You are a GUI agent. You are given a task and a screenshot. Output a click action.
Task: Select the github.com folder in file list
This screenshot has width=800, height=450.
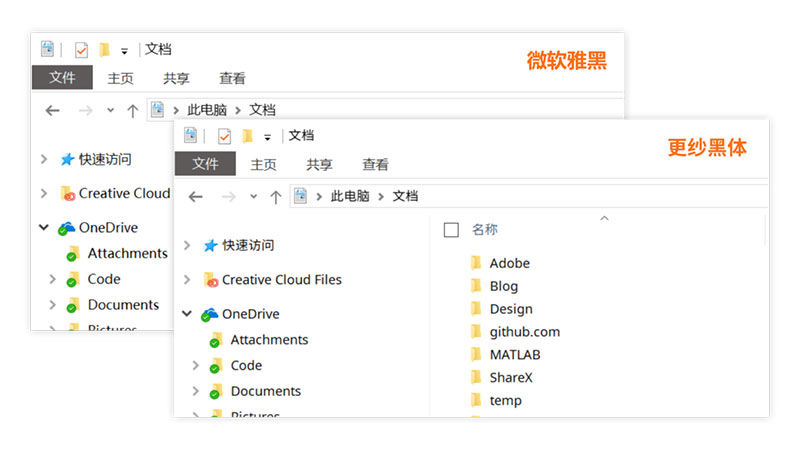point(524,332)
